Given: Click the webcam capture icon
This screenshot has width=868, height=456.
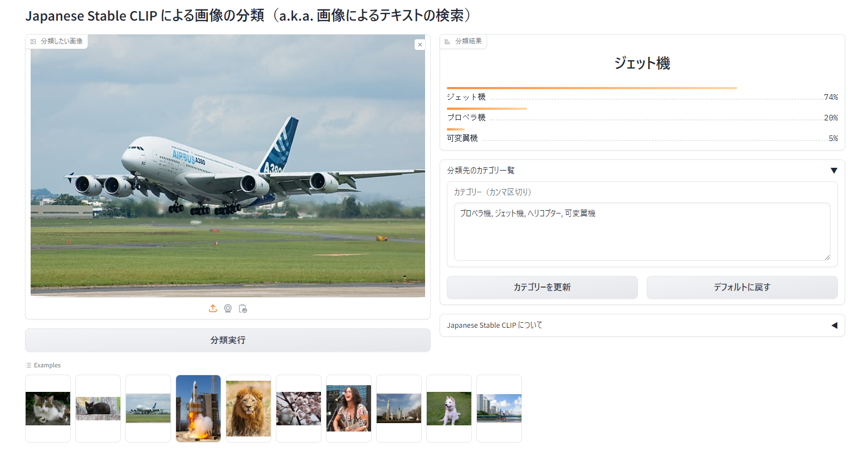Looking at the screenshot, I should (228, 308).
